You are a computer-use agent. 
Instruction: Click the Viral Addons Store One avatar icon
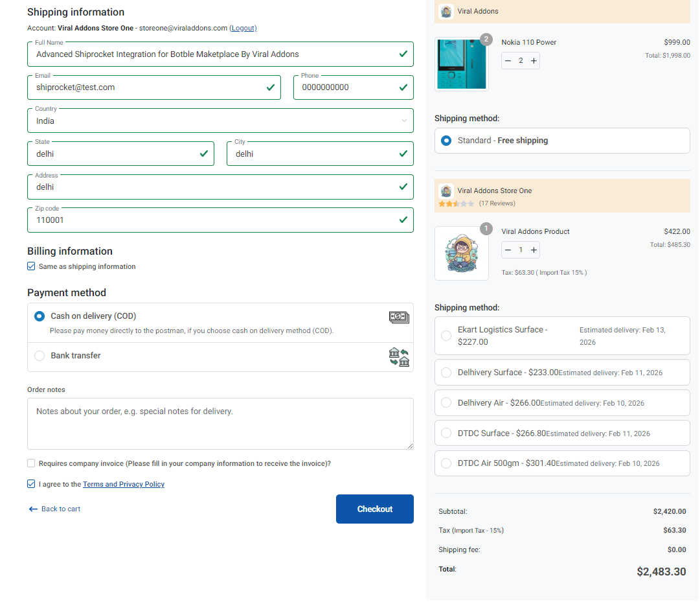pyautogui.click(x=446, y=191)
